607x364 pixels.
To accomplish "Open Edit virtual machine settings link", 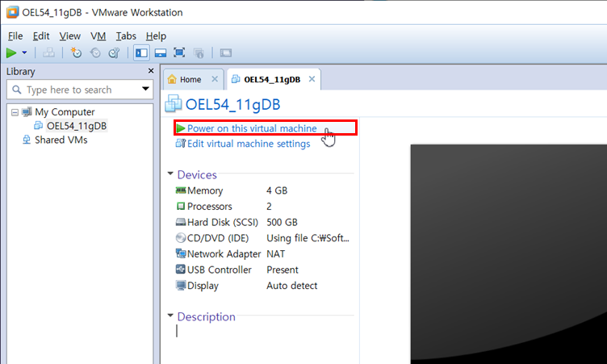I will click(x=249, y=144).
